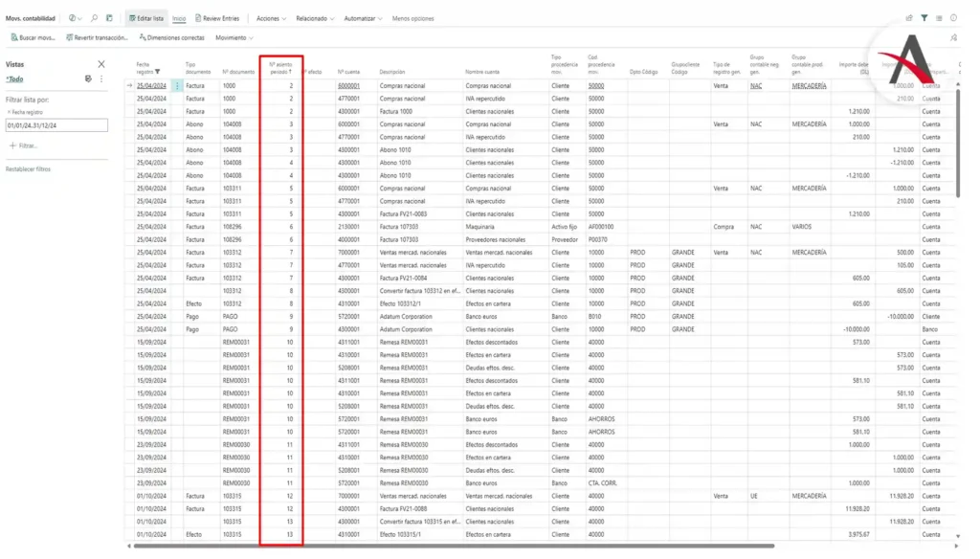The width and height of the screenshot is (980, 559).
Task: Click the list view layout icon
Action: (939, 18)
